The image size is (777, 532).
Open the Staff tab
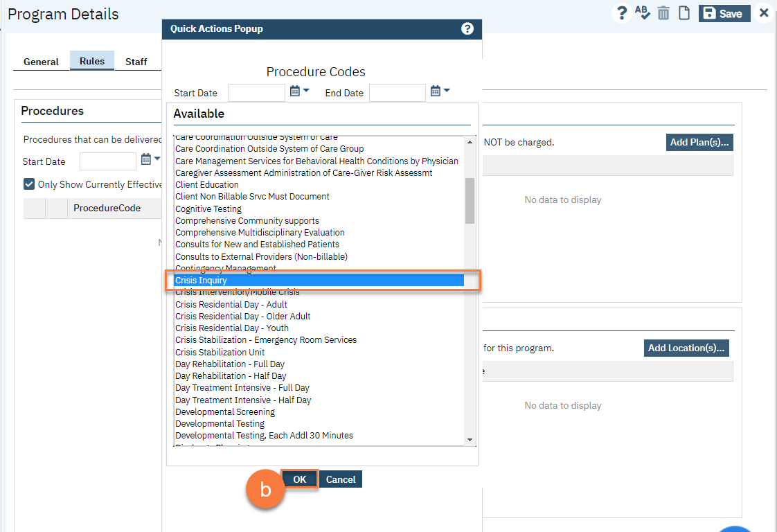coord(136,62)
